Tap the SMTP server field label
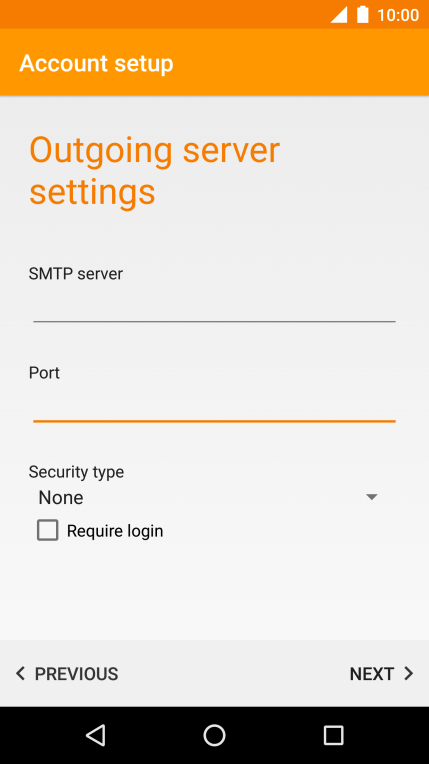 tap(76, 274)
